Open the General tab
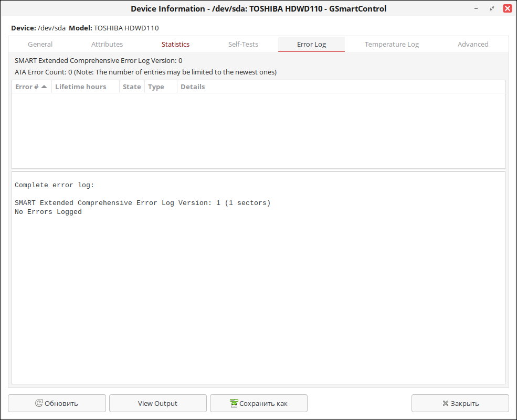The height and width of the screenshot is (420, 517). [x=40, y=44]
